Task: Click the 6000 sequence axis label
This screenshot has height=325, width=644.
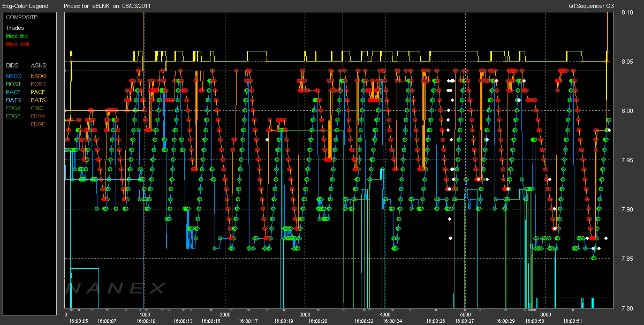Action: pyautogui.click(x=545, y=315)
